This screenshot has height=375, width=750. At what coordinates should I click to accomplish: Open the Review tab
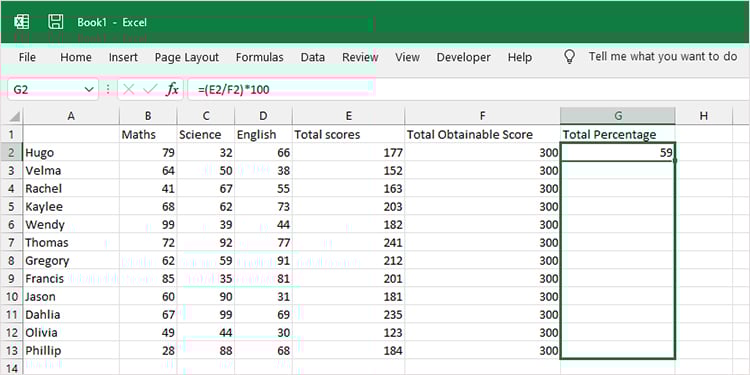click(x=360, y=57)
